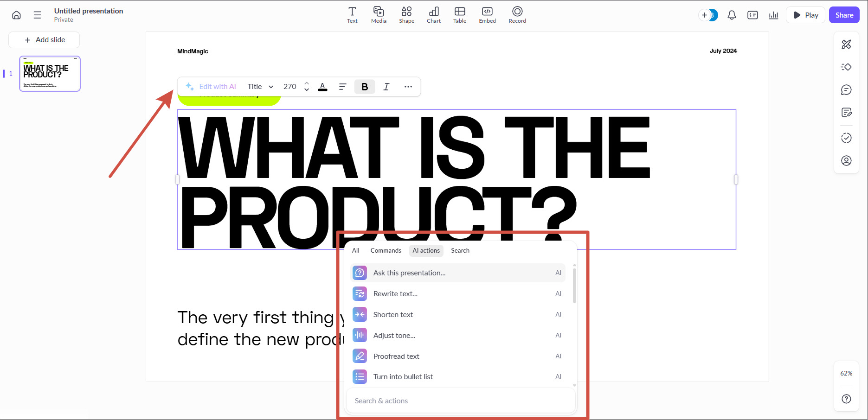868x420 pixels.
Task: Open the help question mark
Action: 846,399
